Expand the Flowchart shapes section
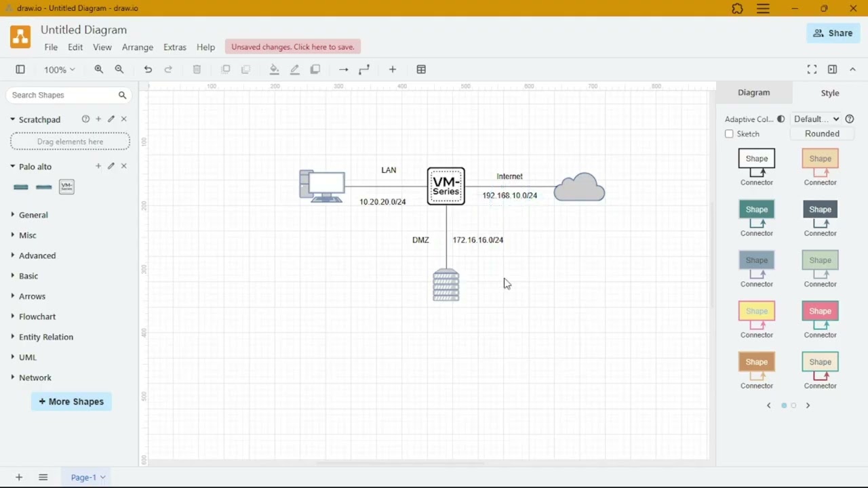The image size is (868, 488). 37,317
